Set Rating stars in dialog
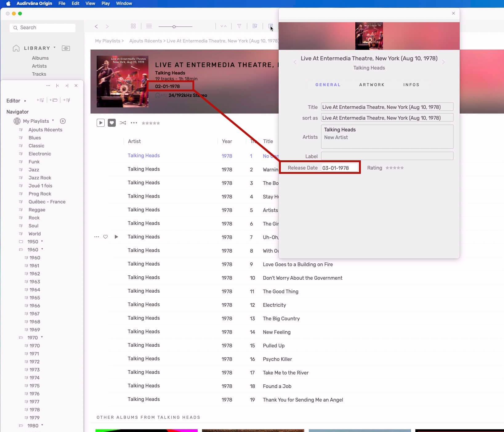Screen dimensions: 504x432 394,168
